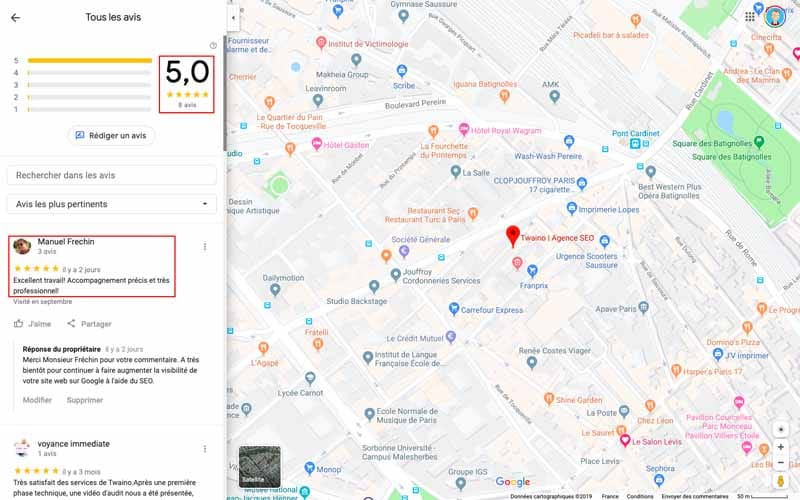The width and height of the screenshot is (800, 500).
Task: Click the Fratelli restaurant marker
Action: click(x=318, y=344)
